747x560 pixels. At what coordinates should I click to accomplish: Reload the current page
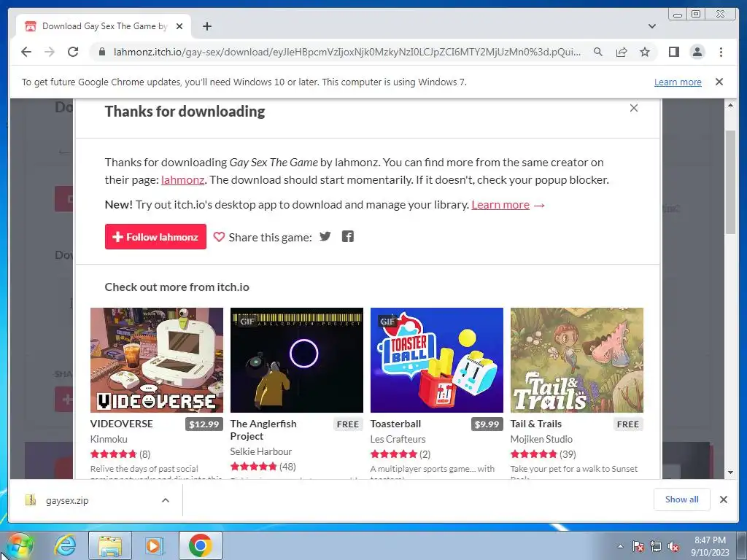click(x=73, y=52)
